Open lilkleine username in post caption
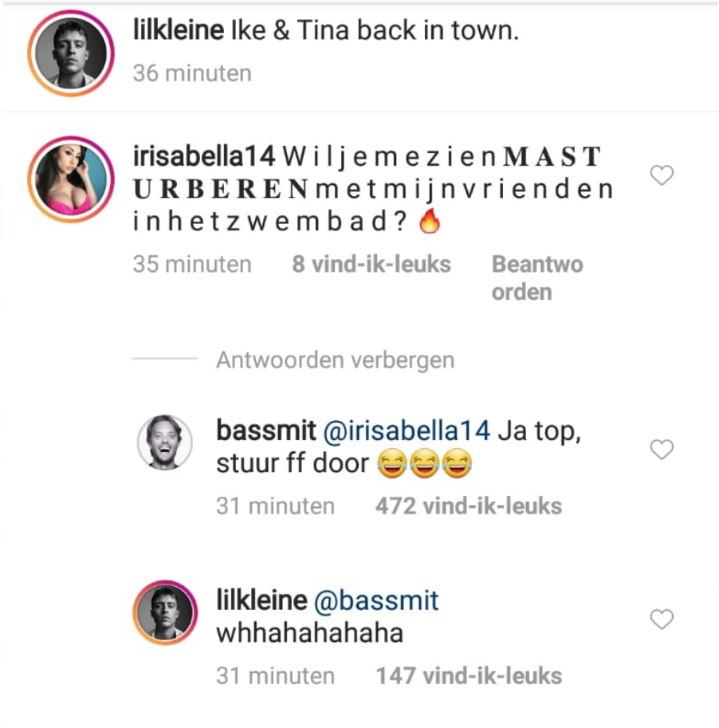The image size is (719, 728). 179,30
